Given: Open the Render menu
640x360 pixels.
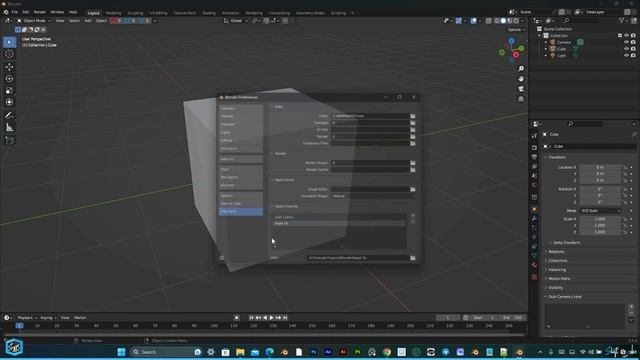Looking at the screenshot, I should coord(40,12).
